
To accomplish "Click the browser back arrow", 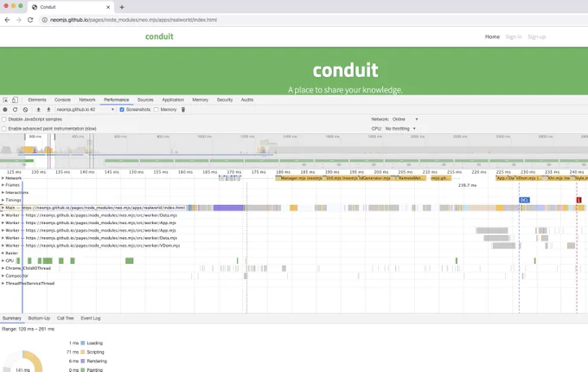I will [x=7, y=20].
